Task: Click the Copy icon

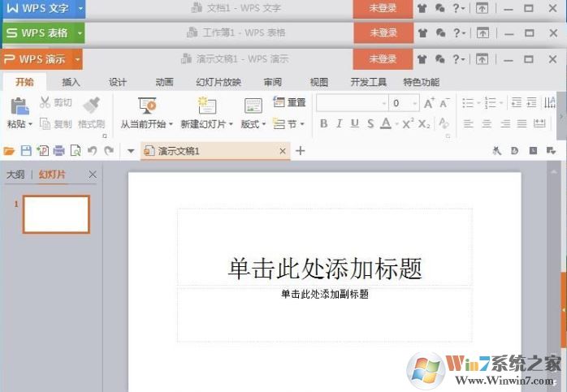Action: pos(45,124)
